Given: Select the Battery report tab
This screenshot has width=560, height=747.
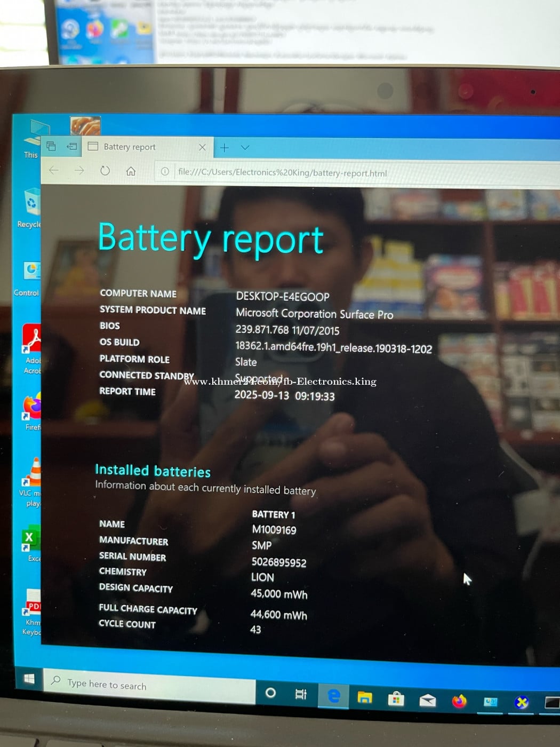Looking at the screenshot, I should tap(139, 147).
